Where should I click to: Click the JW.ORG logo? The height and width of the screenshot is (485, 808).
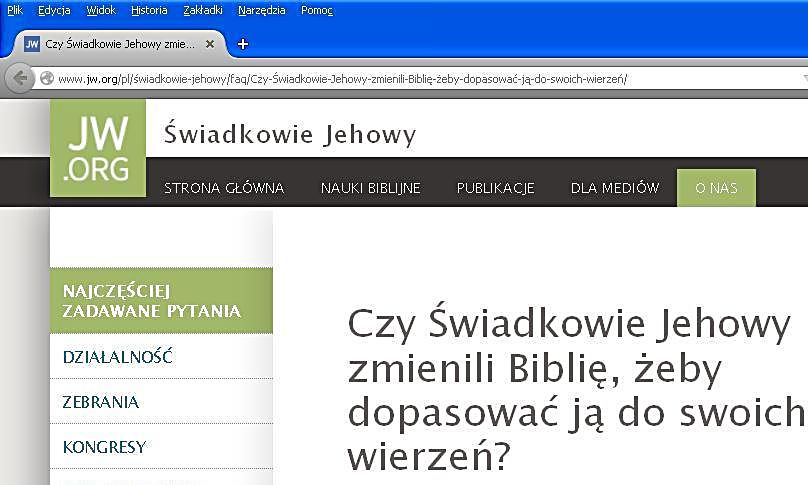(98, 148)
